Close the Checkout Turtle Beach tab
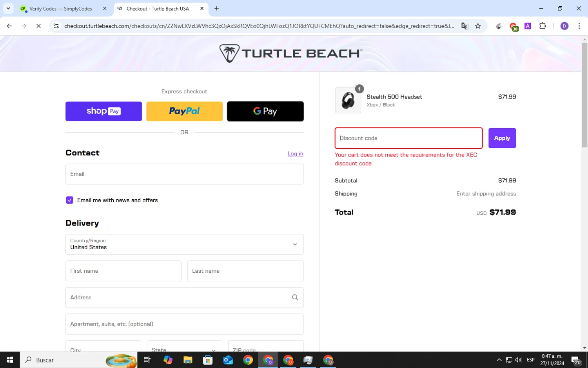This screenshot has height=368, width=588. (202, 8)
